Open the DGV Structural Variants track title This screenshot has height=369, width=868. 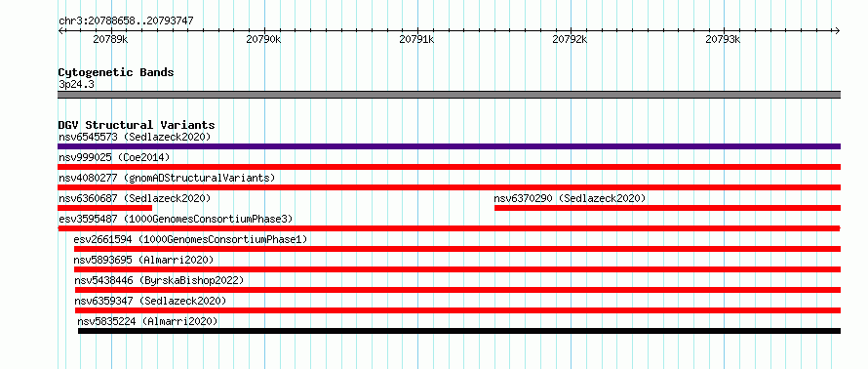[x=137, y=125]
